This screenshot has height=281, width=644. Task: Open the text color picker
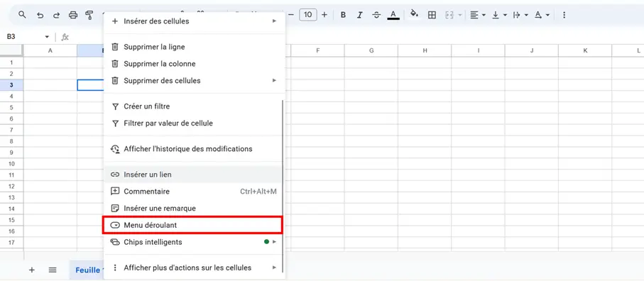(393, 15)
